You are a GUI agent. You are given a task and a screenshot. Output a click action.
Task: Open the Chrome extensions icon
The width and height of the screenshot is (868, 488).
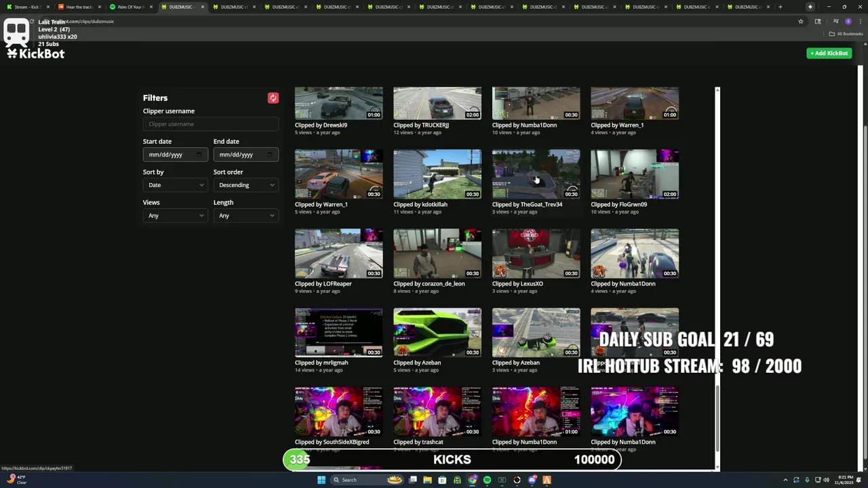[x=817, y=21]
